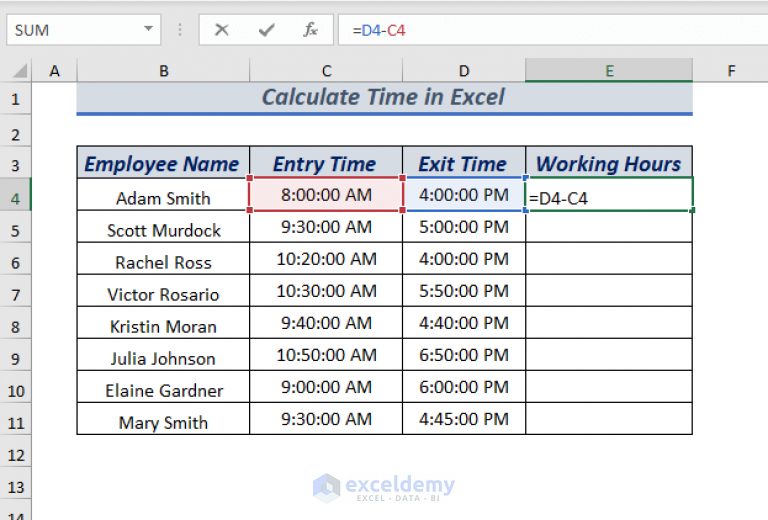Select row 4 header
This screenshot has height=520, width=768.
[15, 198]
